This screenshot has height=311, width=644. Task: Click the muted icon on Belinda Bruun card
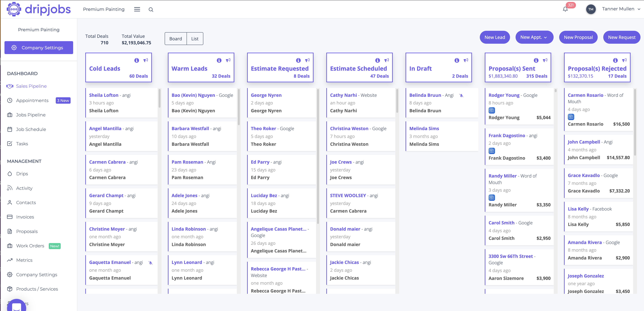461,95
